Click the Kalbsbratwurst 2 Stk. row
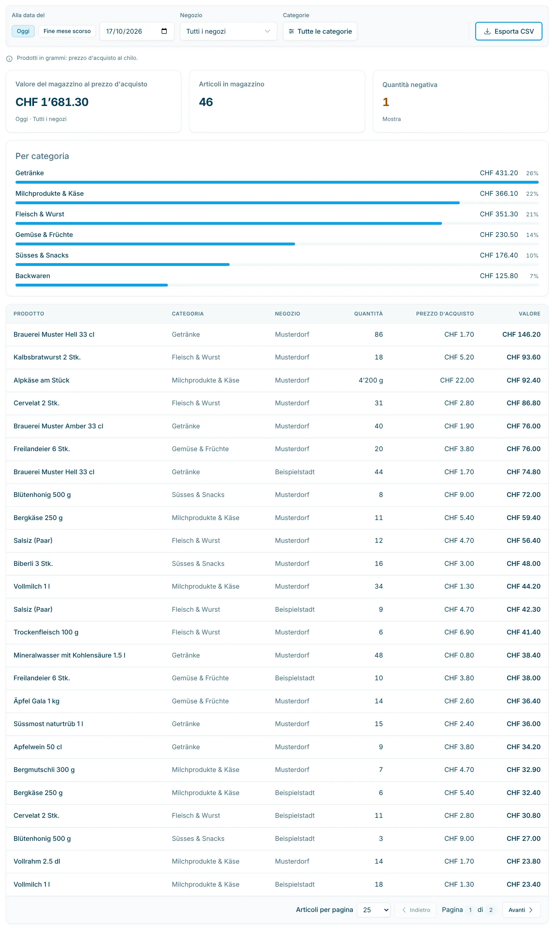 pos(277,357)
